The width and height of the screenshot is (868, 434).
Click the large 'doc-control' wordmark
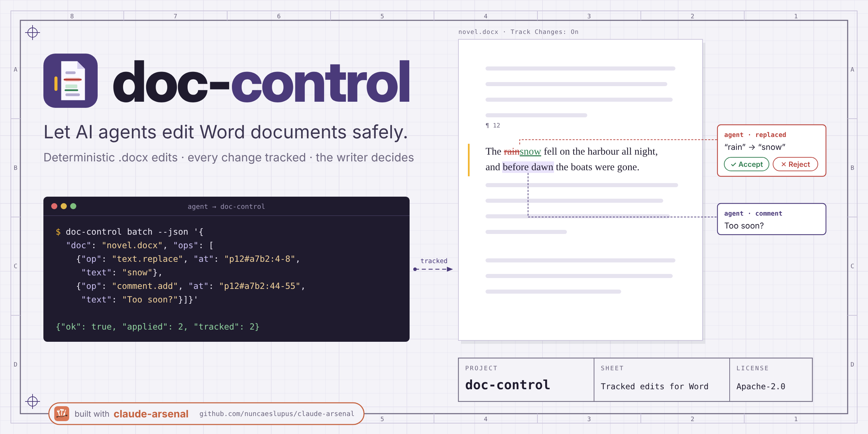coord(261,81)
